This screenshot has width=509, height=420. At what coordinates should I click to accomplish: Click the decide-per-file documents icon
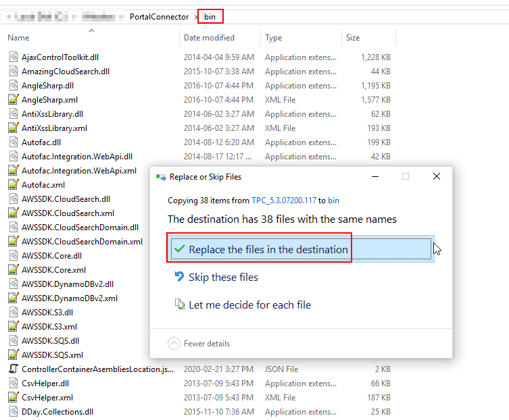180,305
